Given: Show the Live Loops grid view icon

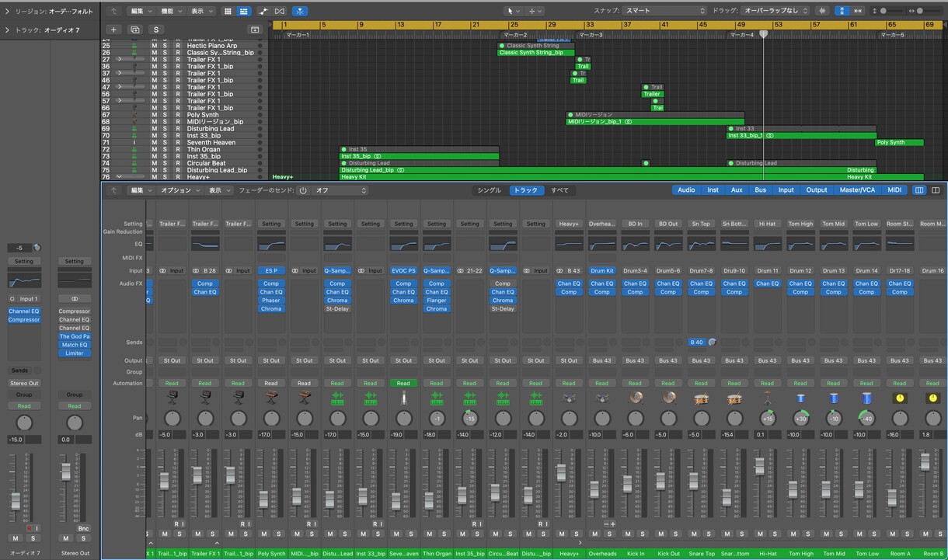Looking at the screenshot, I should point(228,11).
